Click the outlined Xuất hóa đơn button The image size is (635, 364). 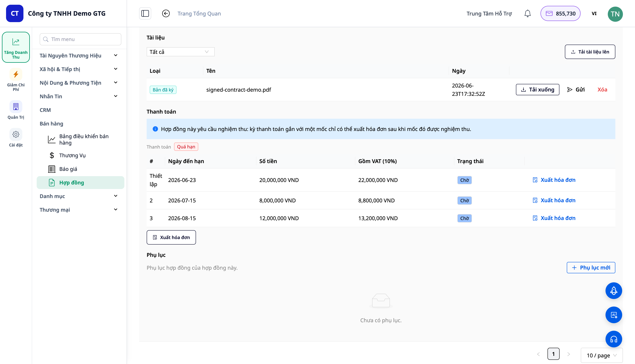point(171,237)
